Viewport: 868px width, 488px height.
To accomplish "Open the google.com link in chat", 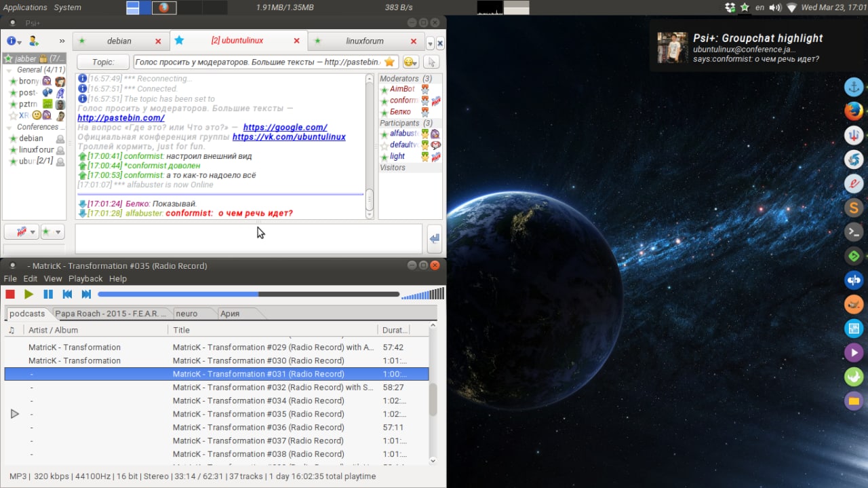I will point(285,128).
